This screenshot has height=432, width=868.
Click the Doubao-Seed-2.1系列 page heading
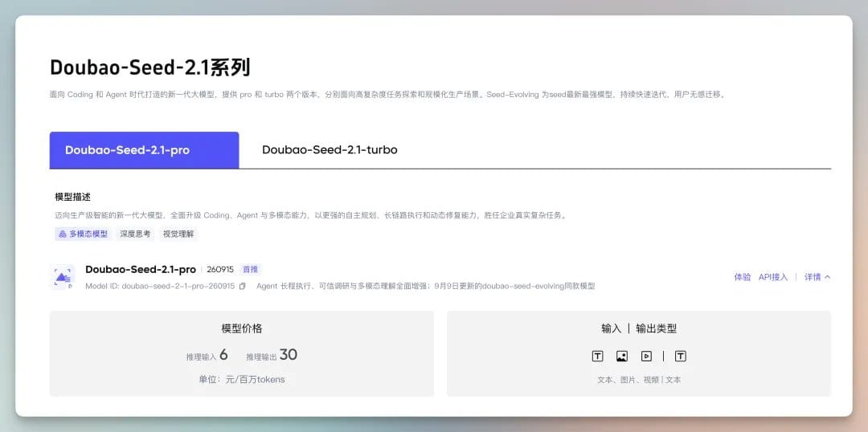150,67
